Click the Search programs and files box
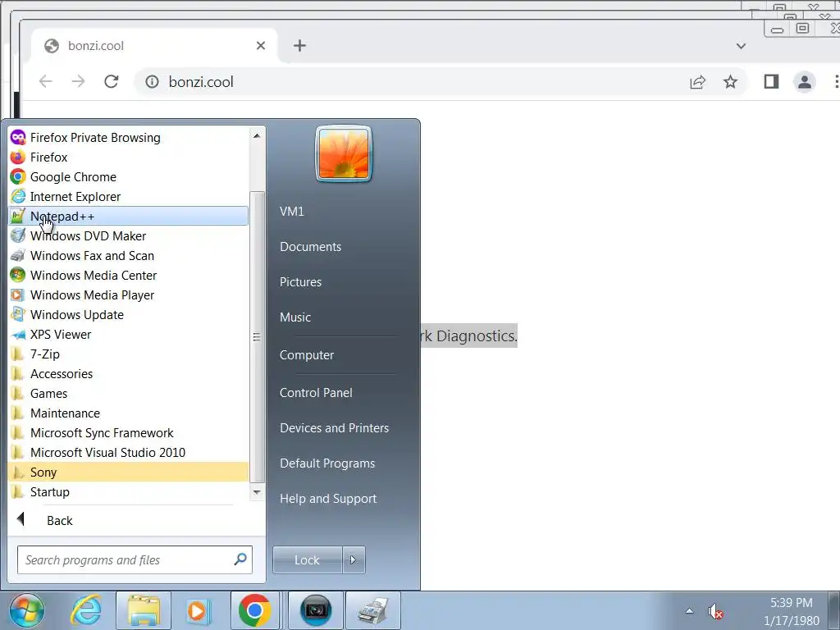The height and width of the screenshot is (630, 840). tap(135, 559)
